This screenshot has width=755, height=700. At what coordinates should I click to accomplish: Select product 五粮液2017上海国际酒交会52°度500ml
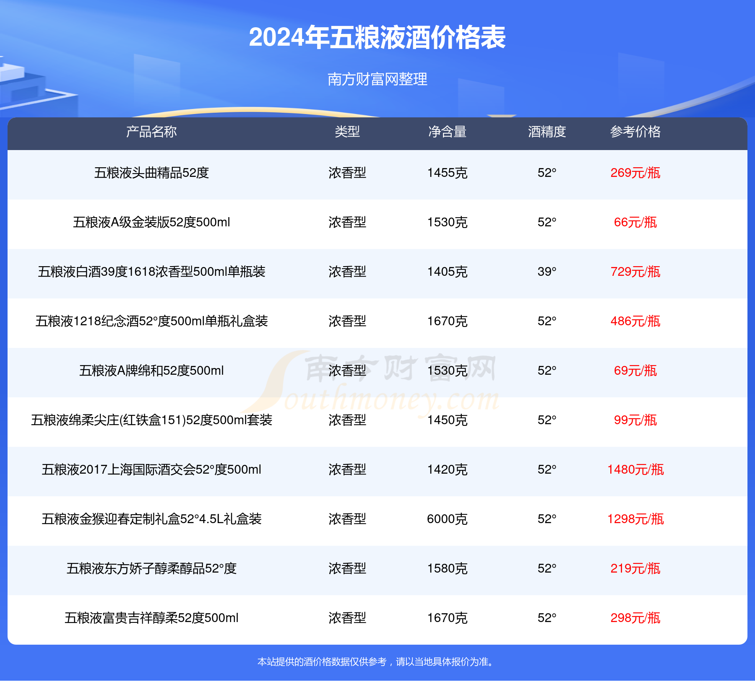tap(151, 469)
